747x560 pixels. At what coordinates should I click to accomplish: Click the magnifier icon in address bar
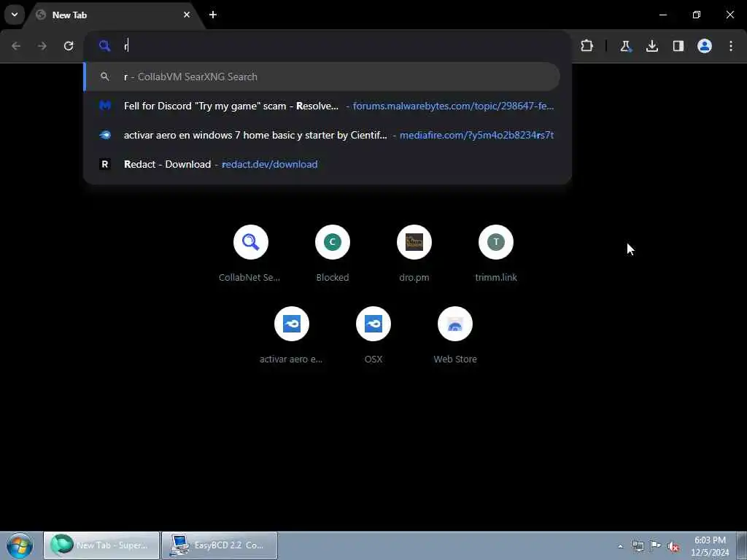pos(105,46)
